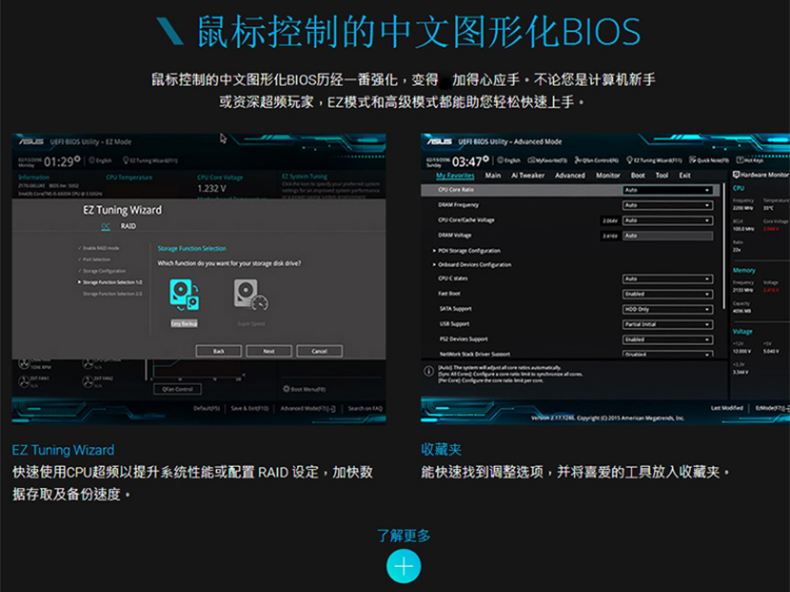Open the CPU Core Ratio dropdown

pos(668,190)
